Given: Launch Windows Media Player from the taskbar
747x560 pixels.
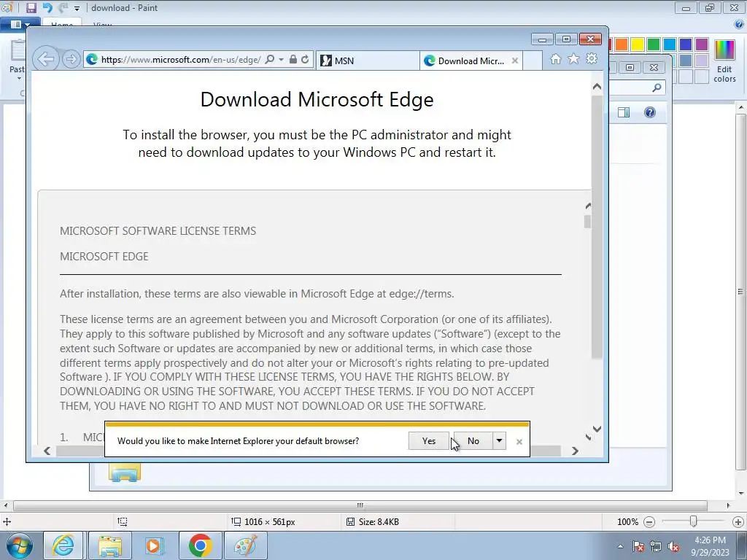Looking at the screenshot, I should (x=153, y=545).
